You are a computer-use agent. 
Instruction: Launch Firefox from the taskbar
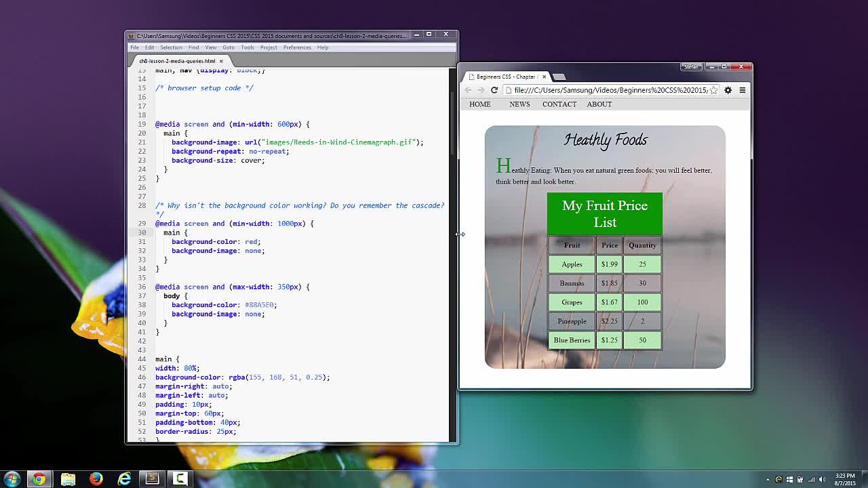[96, 479]
